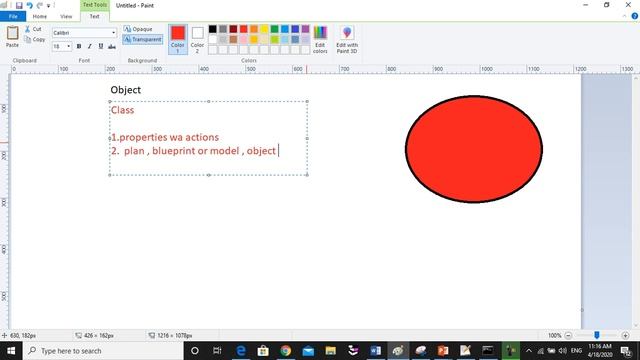The image size is (640, 360).
Task: Select Color 2 background box
Action: (x=198, y=39)
